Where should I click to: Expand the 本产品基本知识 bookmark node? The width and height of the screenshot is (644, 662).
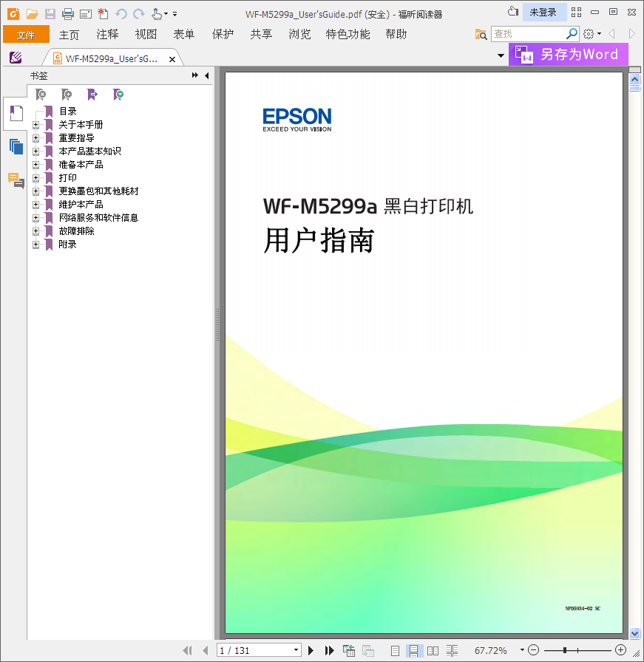click(36, 151)
